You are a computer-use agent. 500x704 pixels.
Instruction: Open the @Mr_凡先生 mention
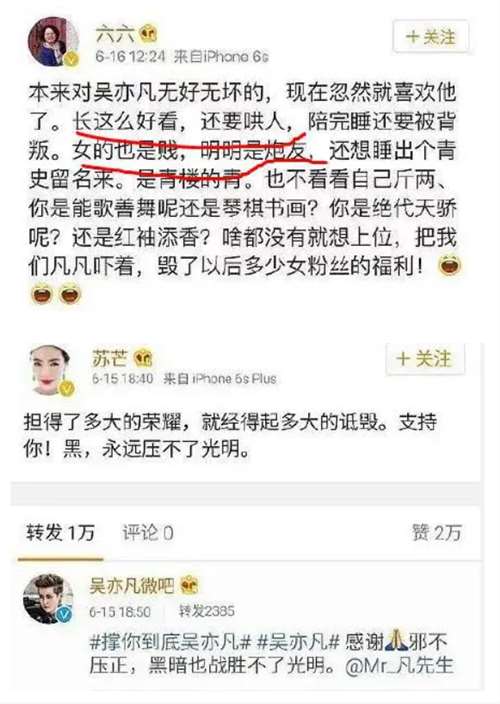pyautogui.click(x=399, y=666)
